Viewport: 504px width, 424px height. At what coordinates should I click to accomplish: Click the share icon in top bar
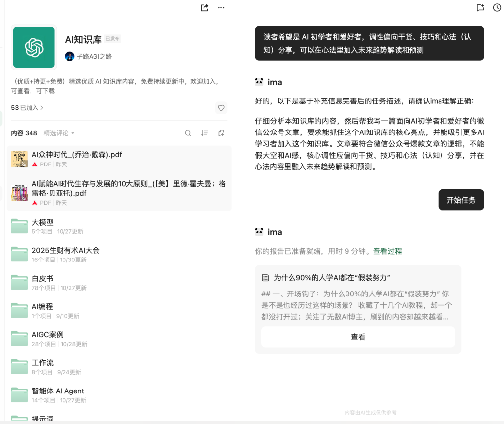pos(205,8)
